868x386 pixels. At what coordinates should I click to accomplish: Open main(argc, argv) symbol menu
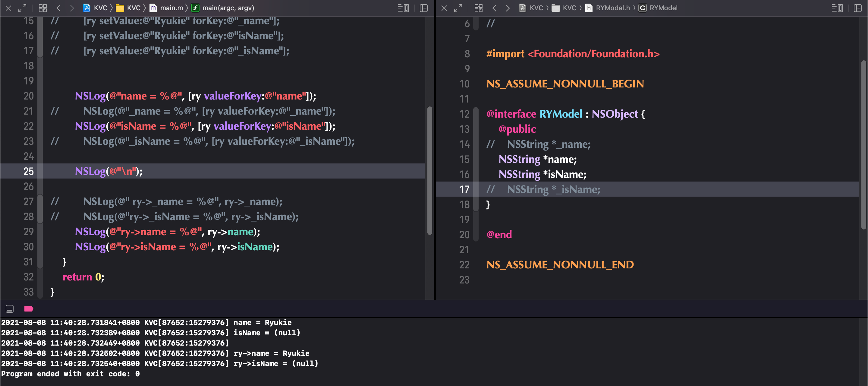click(x=223, y=8)
